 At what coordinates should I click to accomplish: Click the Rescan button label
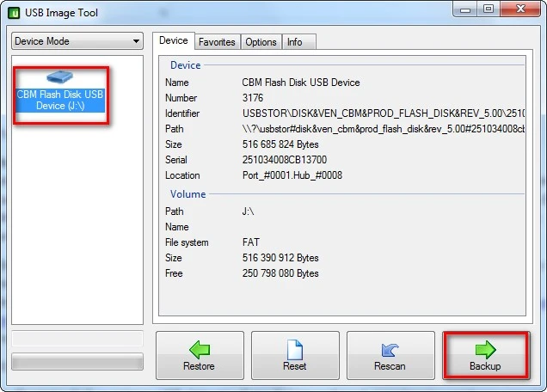[x=390, y=366]
